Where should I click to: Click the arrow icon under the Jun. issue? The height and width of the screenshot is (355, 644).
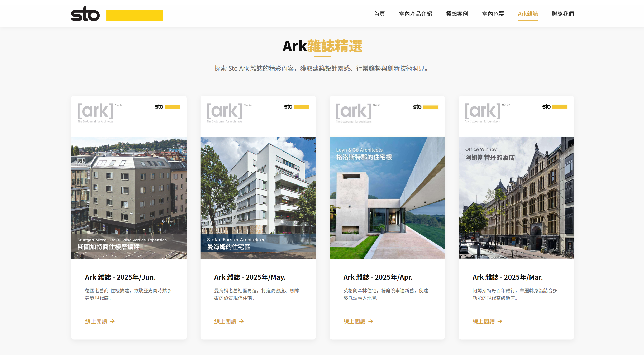(112, 321)
